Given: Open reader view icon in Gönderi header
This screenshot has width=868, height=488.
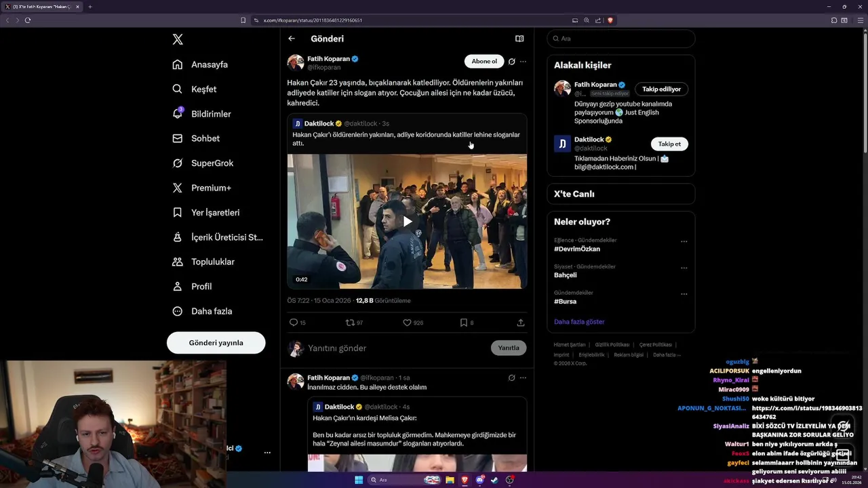Looking at the screenshot, I should [x=519, y=39].
